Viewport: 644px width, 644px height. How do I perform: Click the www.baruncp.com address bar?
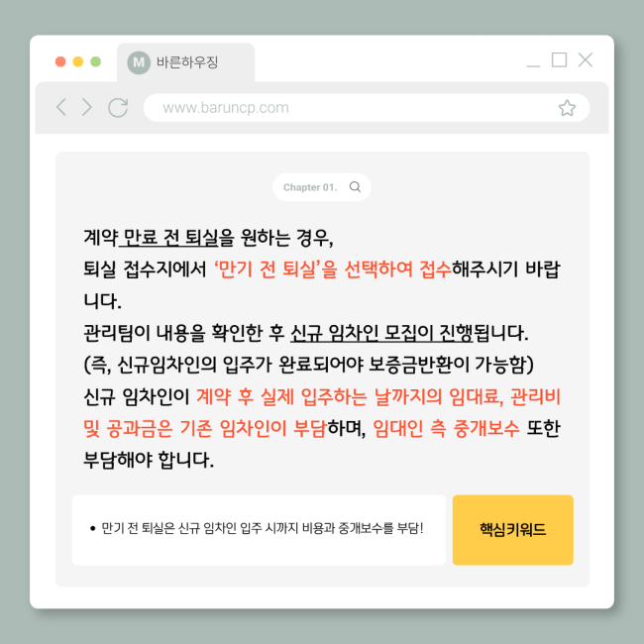(x=367, y=108)
